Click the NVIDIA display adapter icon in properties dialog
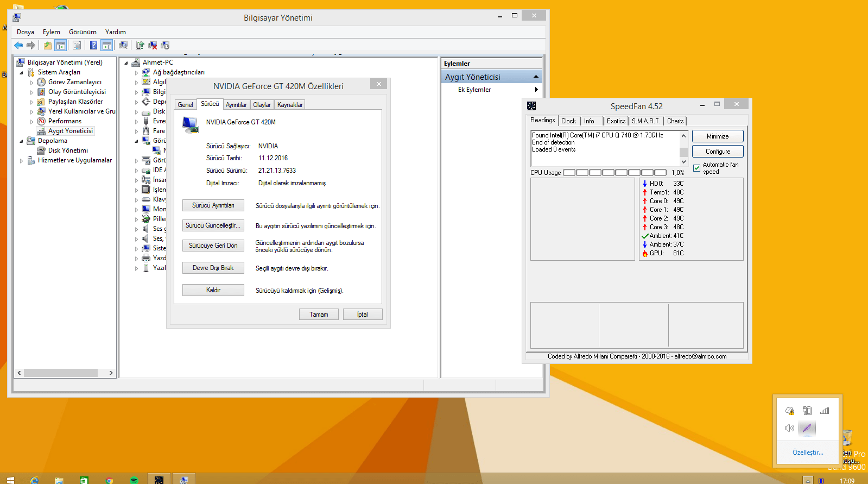Viewport: 868px width, 484px height. 191,125
